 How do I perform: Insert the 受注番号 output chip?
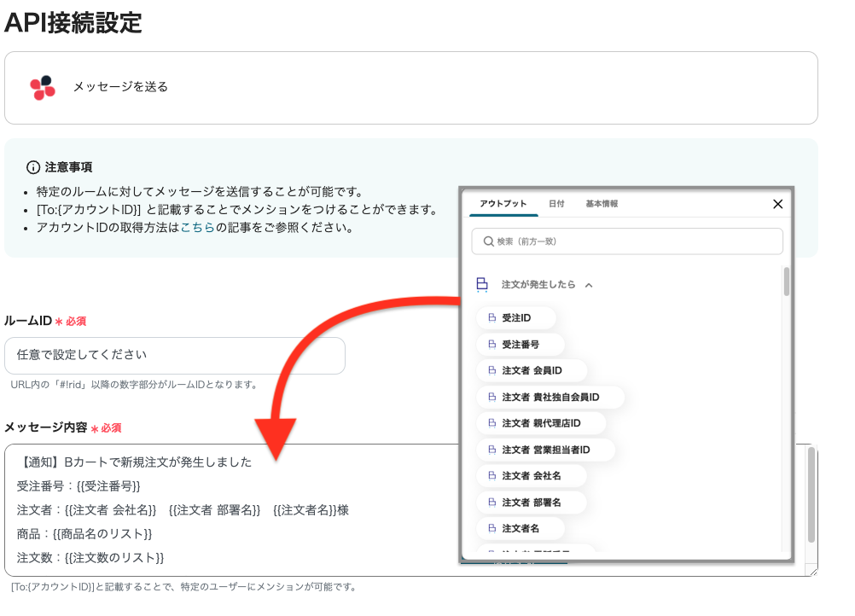point(521,345)
